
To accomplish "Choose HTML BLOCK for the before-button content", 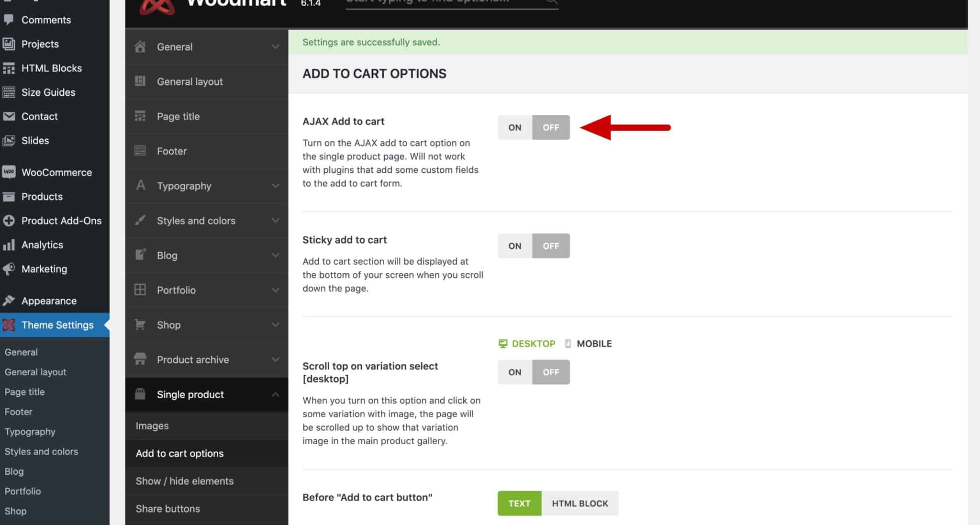I will pyautogui.click(x=579, y=503).
